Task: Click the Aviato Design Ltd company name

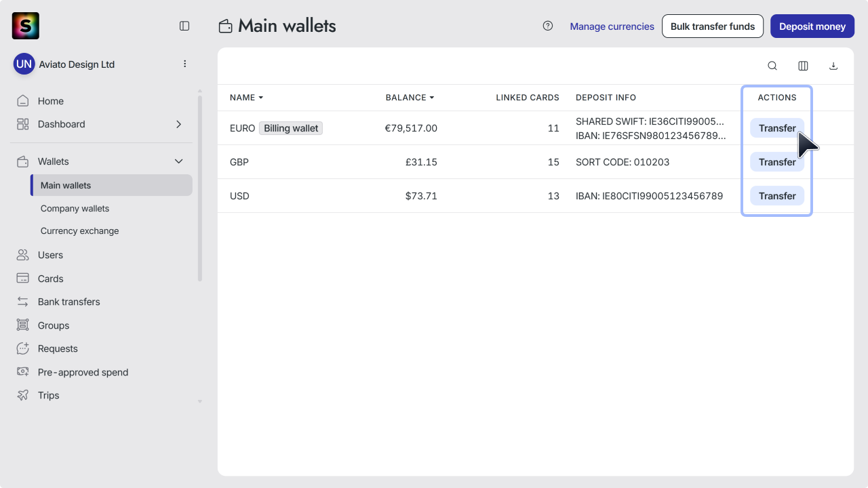Action: 77,64
